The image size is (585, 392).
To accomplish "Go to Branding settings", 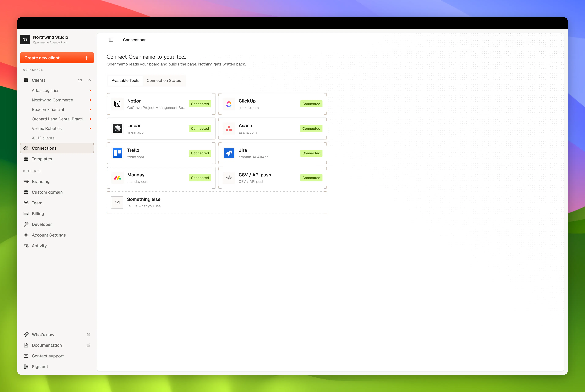I will (x=57, y=181).
